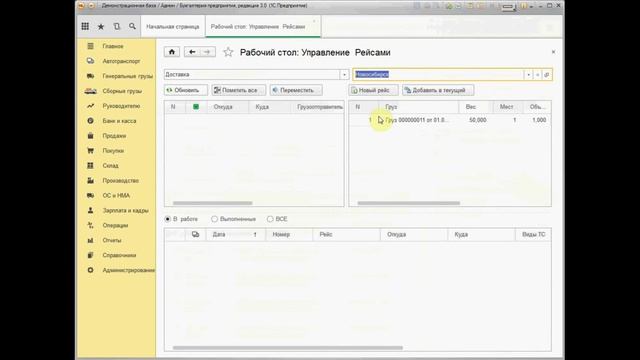Click the Операции icon

91,225
